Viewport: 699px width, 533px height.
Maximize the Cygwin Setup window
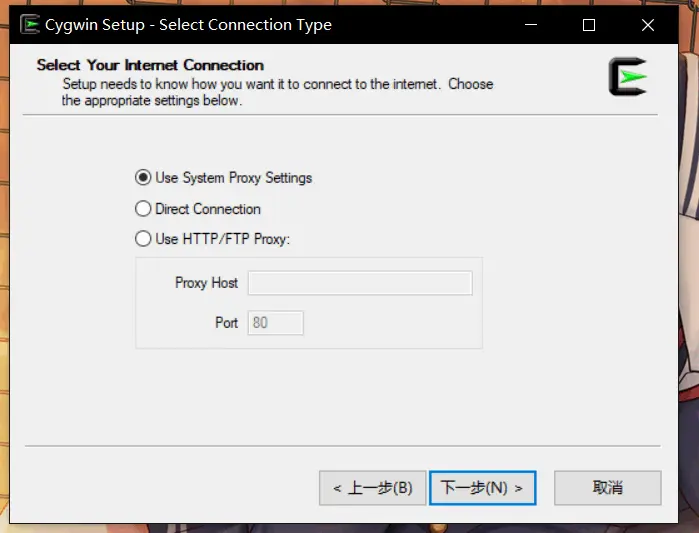[x=589, y=25]
